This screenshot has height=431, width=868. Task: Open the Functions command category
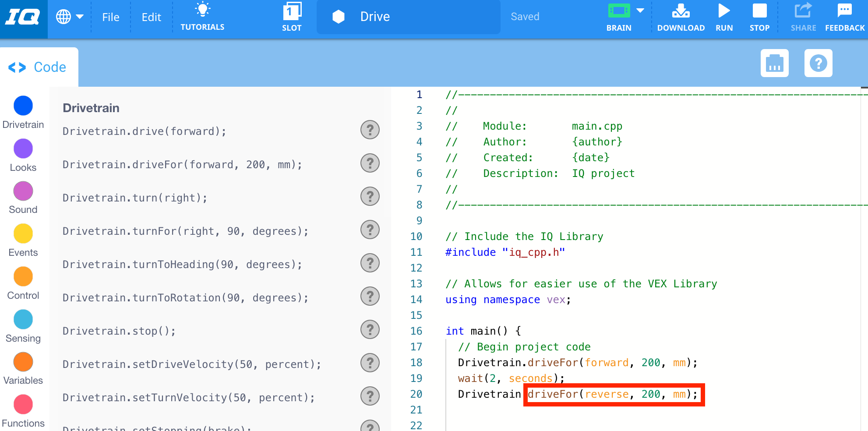coord(23,404)
